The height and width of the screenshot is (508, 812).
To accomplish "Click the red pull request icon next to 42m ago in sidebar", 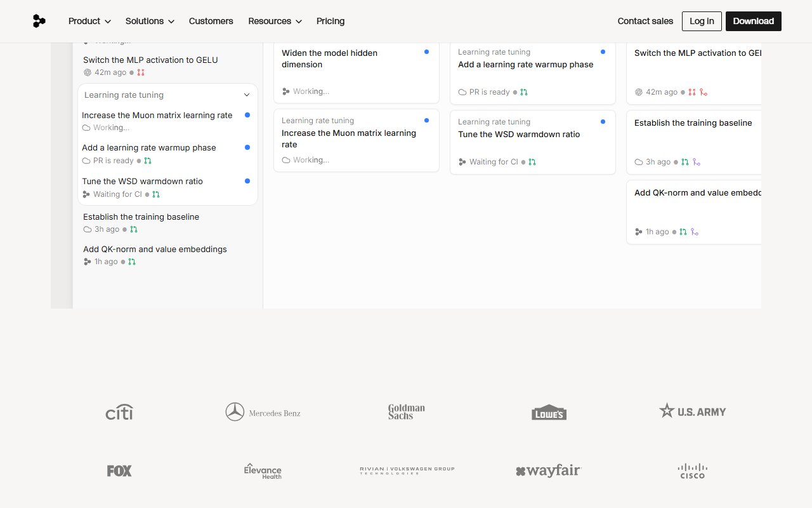I will click(141, 73).
